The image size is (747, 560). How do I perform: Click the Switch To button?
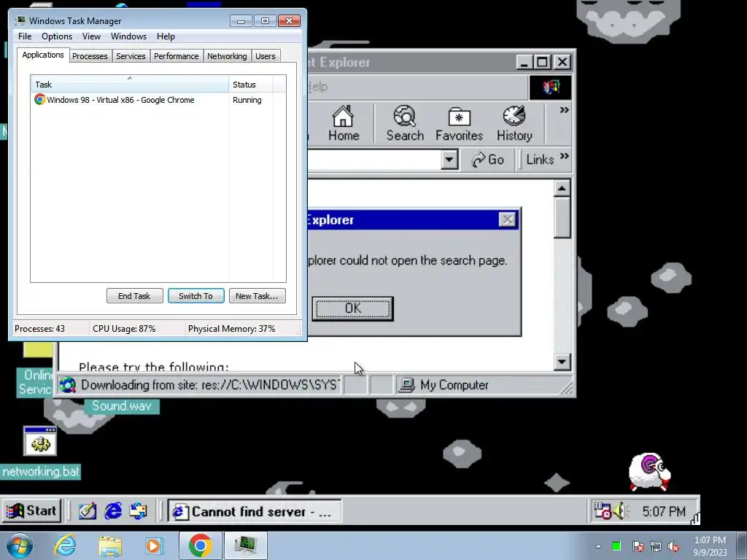click(196, 296)
